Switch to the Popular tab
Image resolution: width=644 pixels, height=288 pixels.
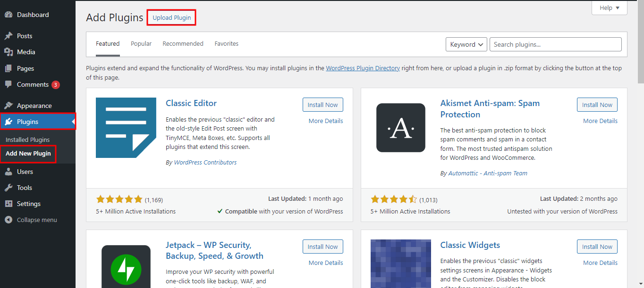point(141,44)
